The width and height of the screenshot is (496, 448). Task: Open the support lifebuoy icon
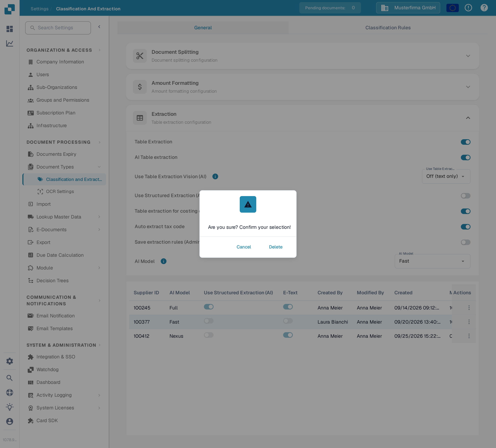coord(10,392)
